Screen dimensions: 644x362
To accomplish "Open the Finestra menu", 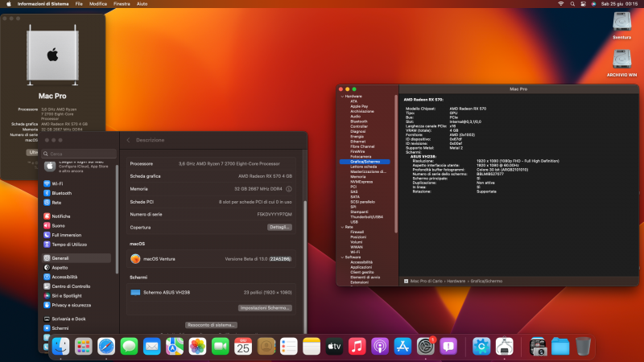I will tap(122, 4).
